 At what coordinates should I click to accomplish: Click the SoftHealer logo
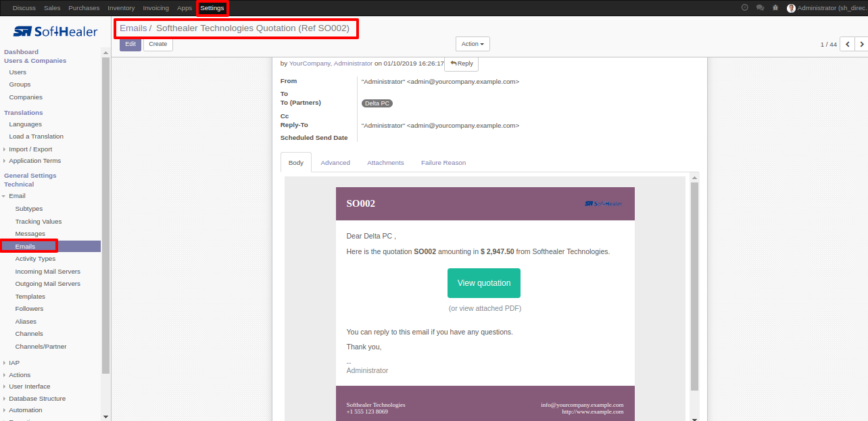(55, 31)
